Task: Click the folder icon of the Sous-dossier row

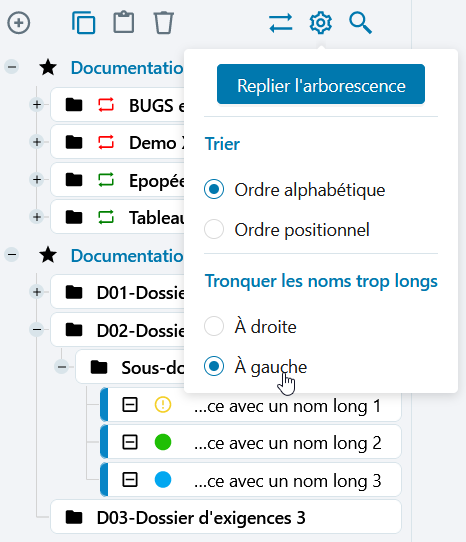Action: click(99, 367)
